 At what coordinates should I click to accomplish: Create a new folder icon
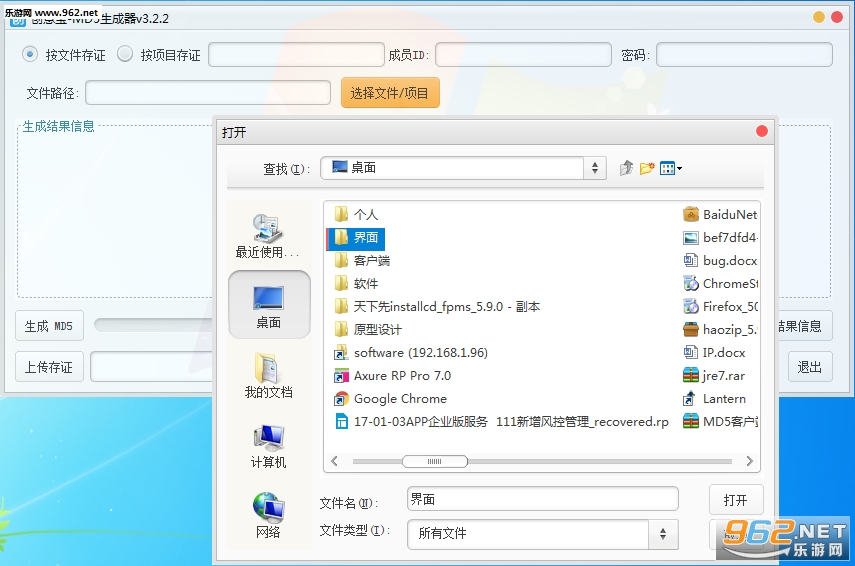tap(647, 168)
